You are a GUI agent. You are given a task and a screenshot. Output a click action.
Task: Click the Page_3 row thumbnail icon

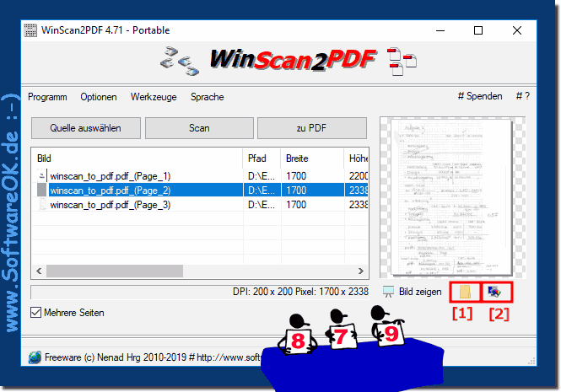tap(42, 205)
